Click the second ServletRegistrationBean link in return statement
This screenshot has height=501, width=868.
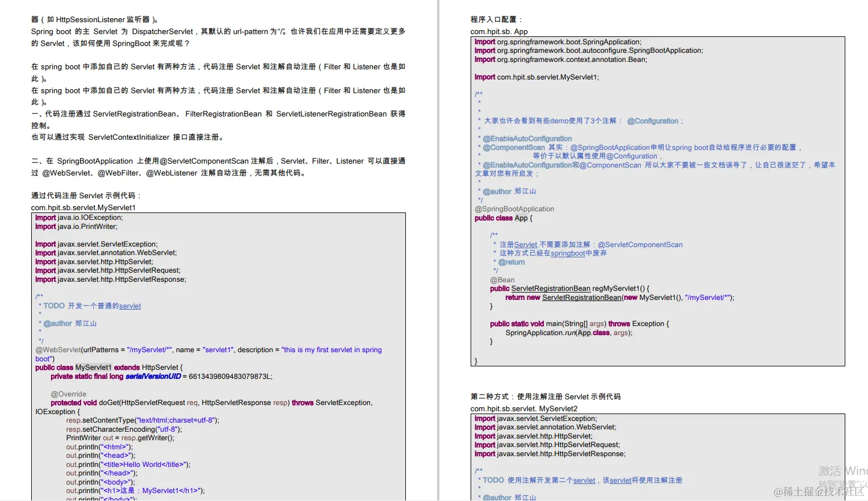click(581, 297)
